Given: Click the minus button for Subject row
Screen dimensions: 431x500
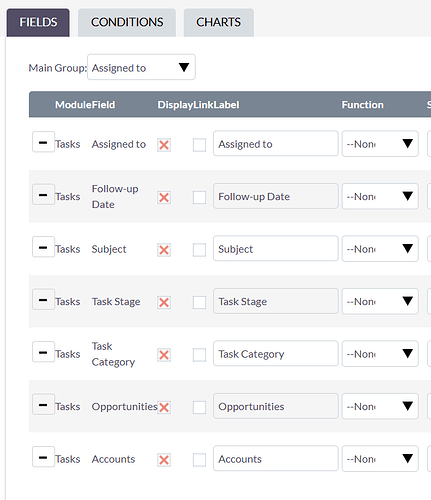Looking at the screenshot, I should 43,247.
